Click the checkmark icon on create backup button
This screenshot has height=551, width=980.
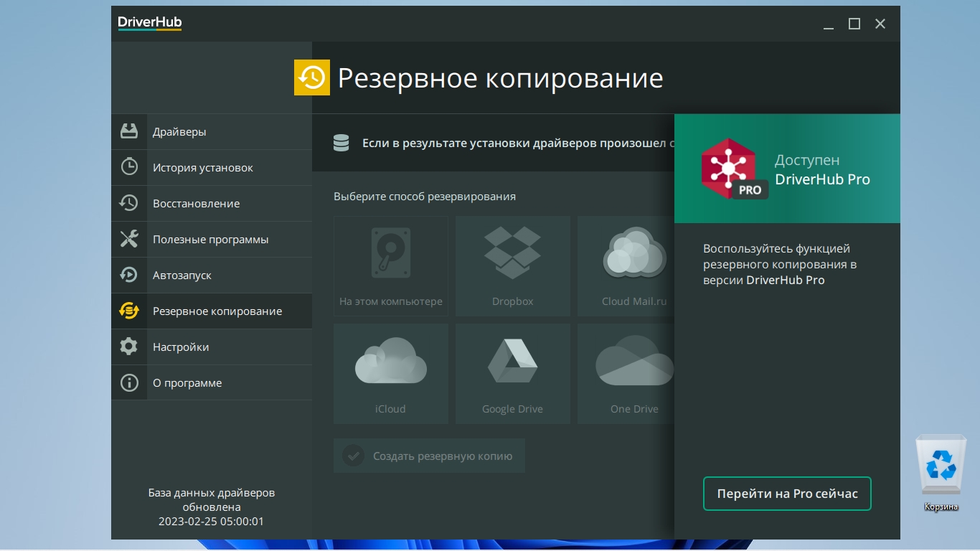353,456
